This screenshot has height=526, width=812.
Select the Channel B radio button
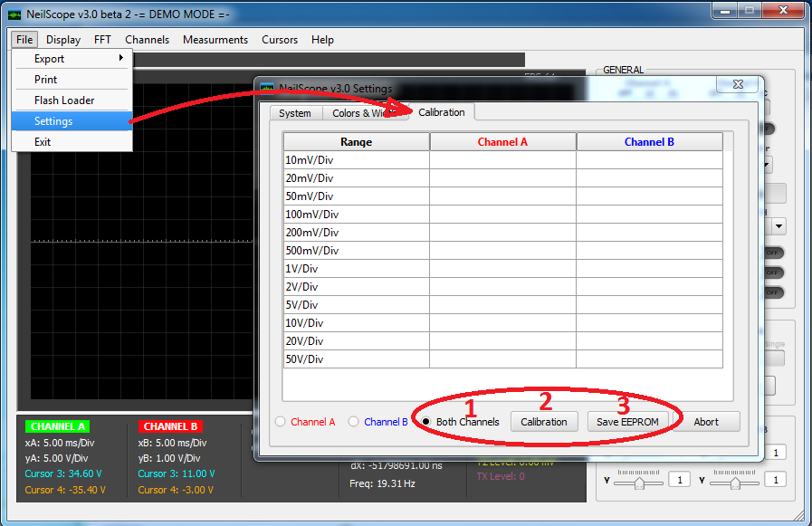coord(353,422)
